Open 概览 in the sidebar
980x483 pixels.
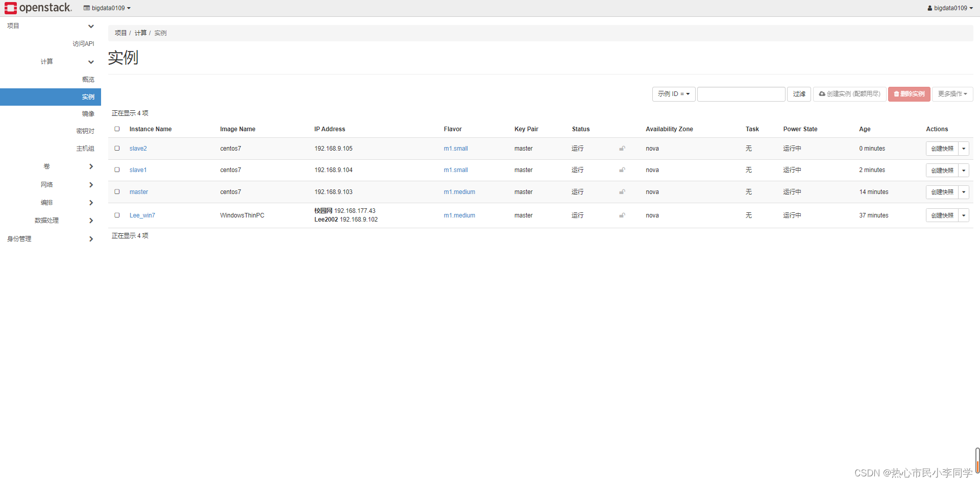[88, 80]
